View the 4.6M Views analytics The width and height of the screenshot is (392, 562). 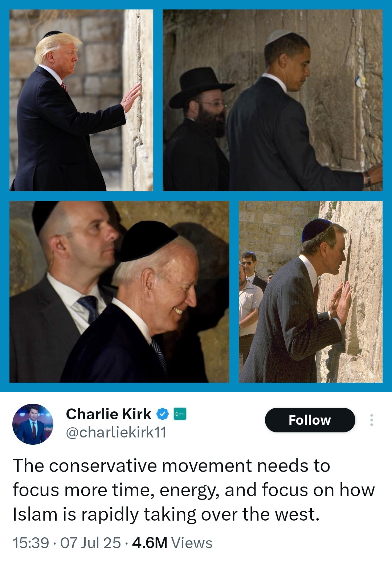[x=172, y=543]
